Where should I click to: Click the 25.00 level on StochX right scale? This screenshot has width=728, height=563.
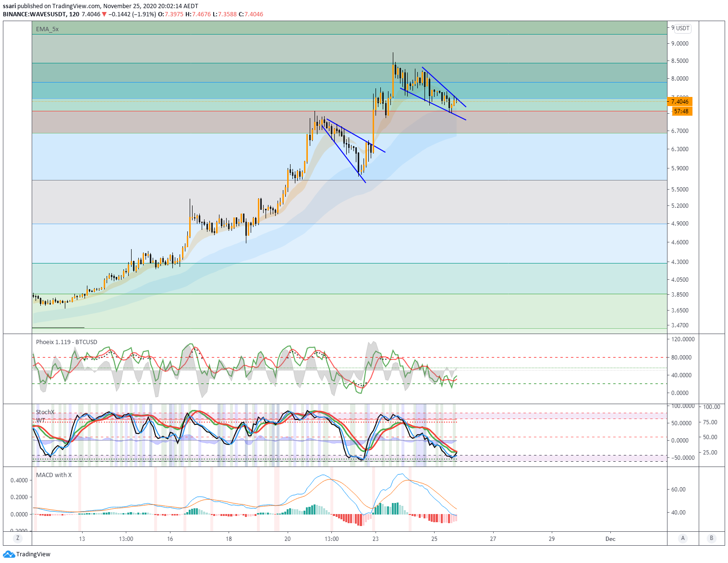(x=710, y=453)
